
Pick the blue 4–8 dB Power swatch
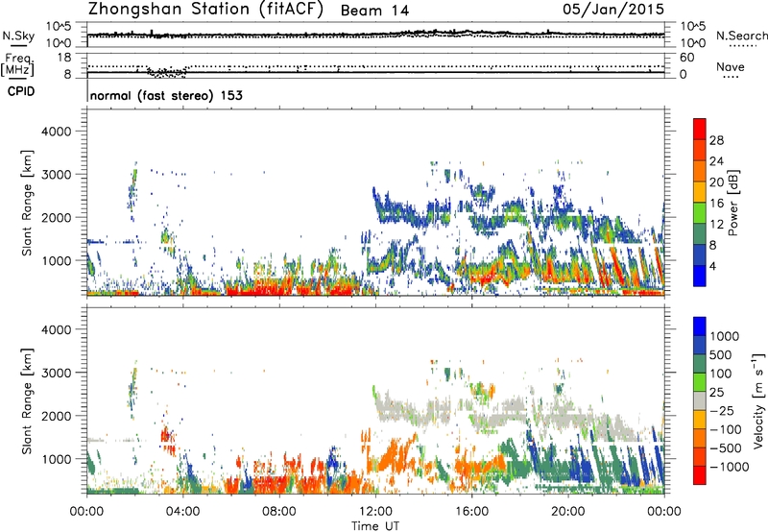[x=700, y=254]
